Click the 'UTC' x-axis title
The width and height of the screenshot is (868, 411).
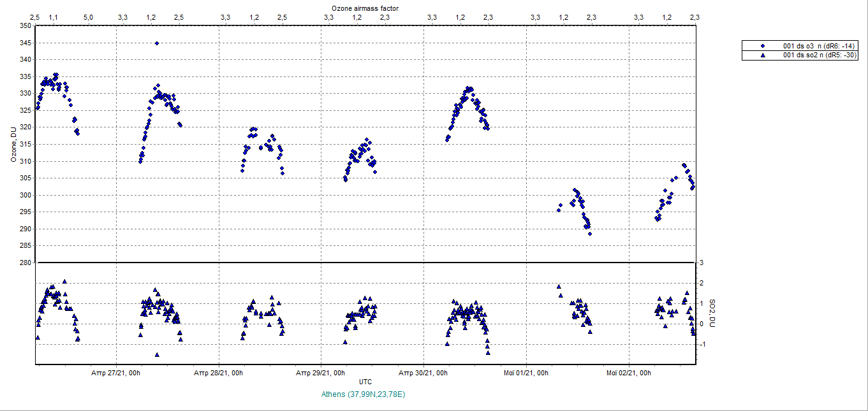tap(365, 382)
